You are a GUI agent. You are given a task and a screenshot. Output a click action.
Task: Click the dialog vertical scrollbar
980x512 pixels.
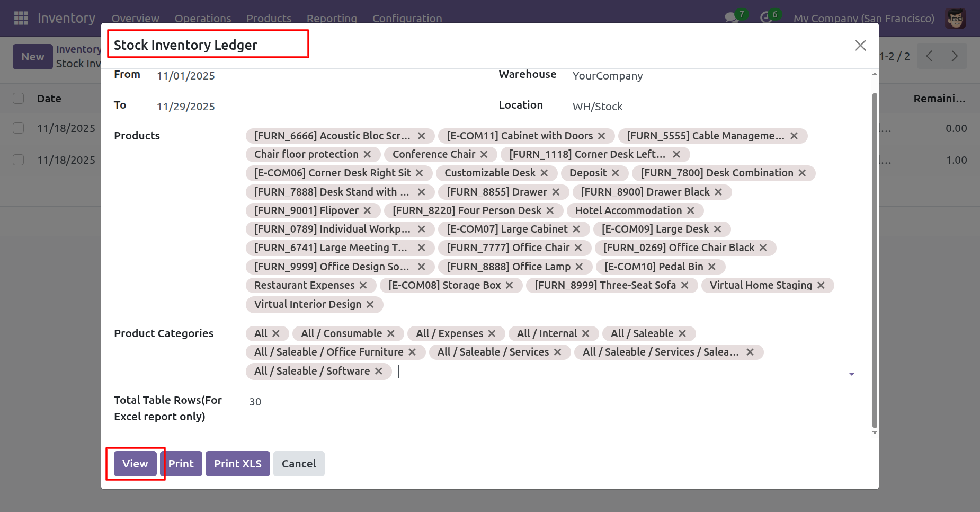point(875,260)
